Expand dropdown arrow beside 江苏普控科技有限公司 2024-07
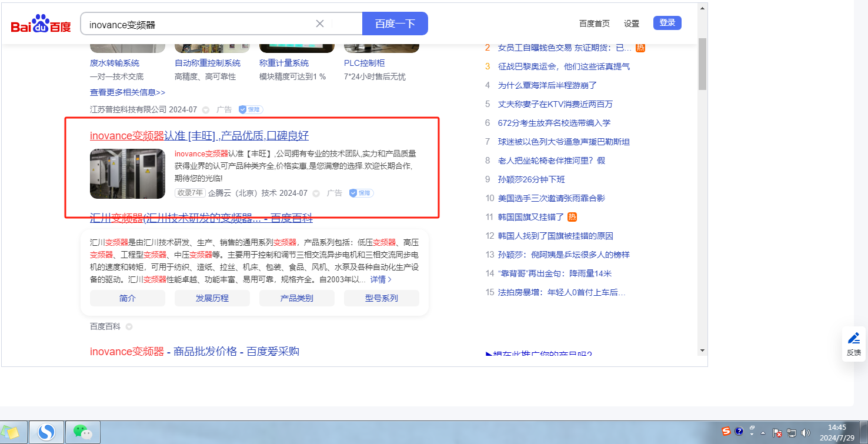 click(206, 109)
